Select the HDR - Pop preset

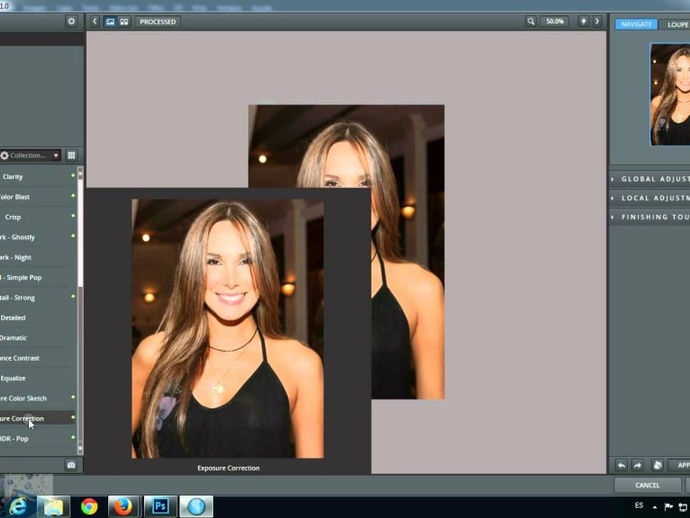click(38, 438)
